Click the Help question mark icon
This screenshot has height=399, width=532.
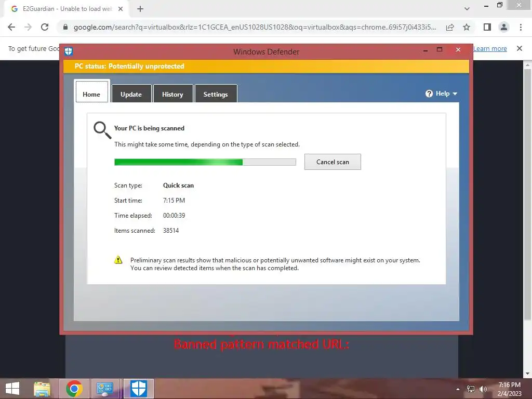click(x=429, y=94)
